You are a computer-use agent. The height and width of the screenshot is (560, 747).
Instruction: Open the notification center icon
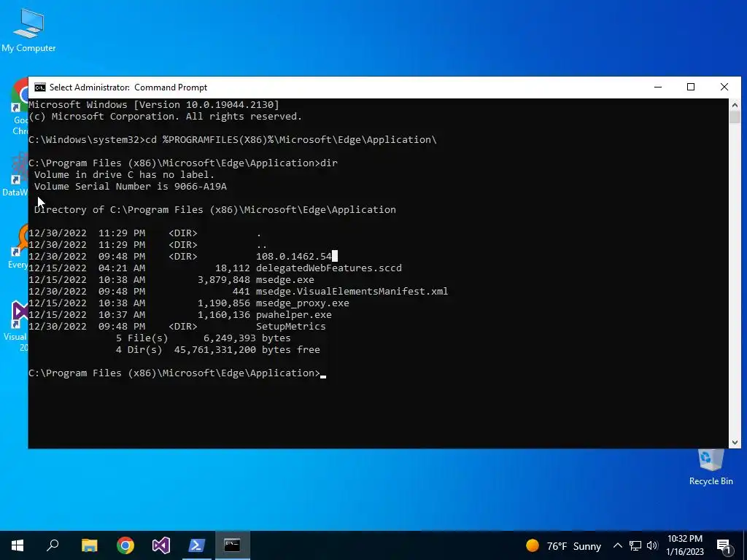pyautogui.click(x=724, y=545)
